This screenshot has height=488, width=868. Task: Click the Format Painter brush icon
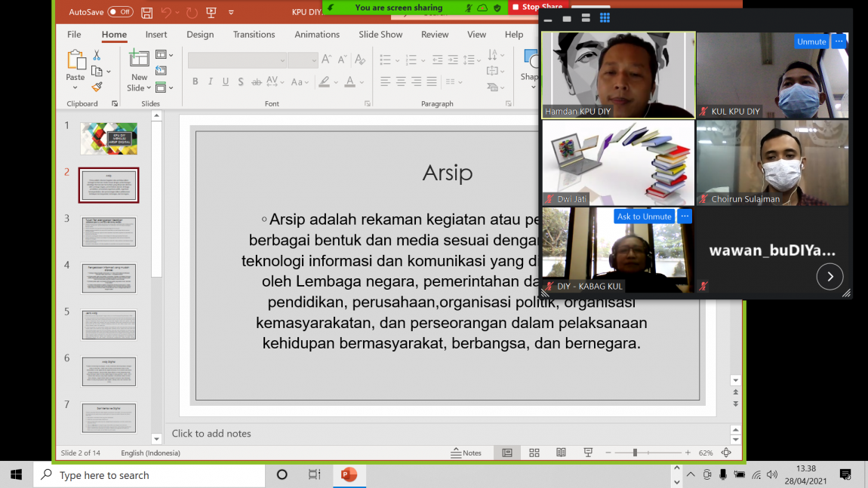coord(97,87)
